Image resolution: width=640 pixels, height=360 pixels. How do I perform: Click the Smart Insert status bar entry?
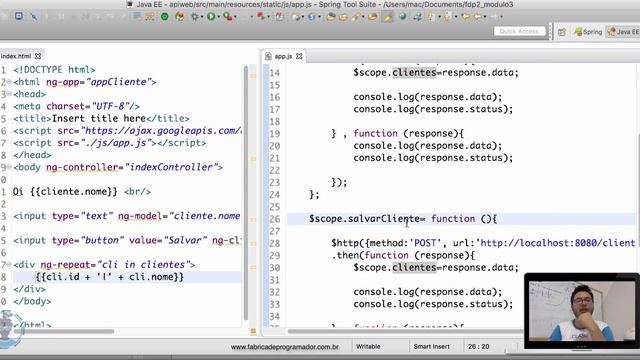431,346
